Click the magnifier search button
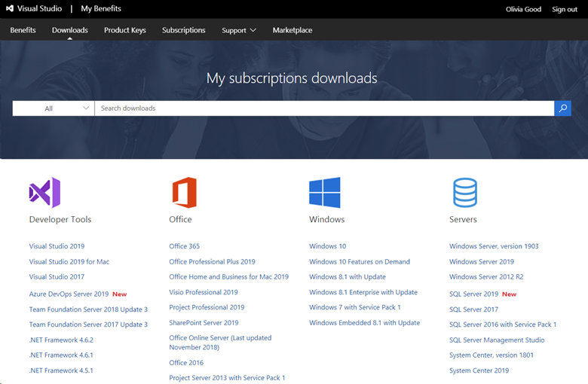The width and height of the screenshot is (588, 384). [562, 108]
